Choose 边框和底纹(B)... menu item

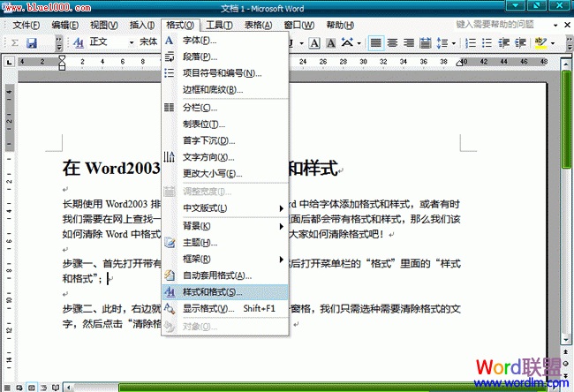tap(225, 90)
